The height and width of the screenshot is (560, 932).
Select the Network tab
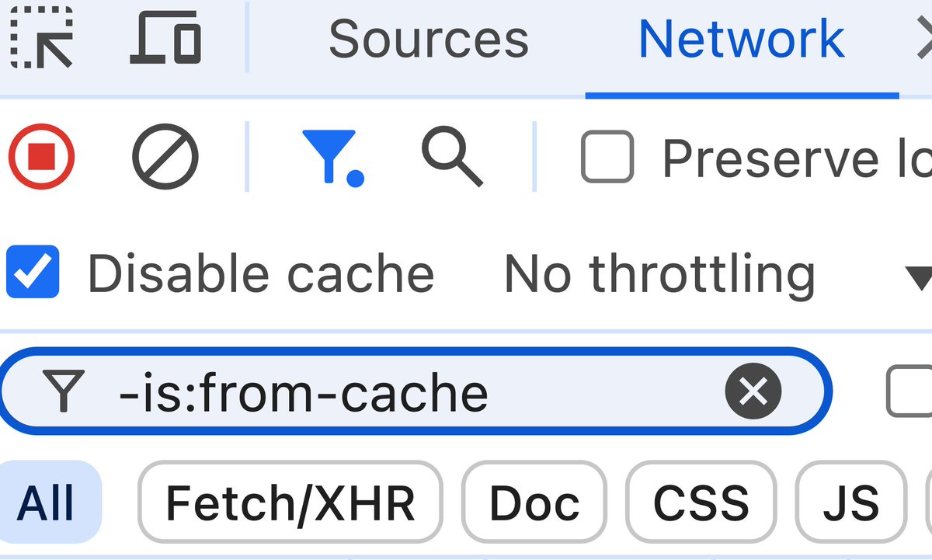(742, 39)
